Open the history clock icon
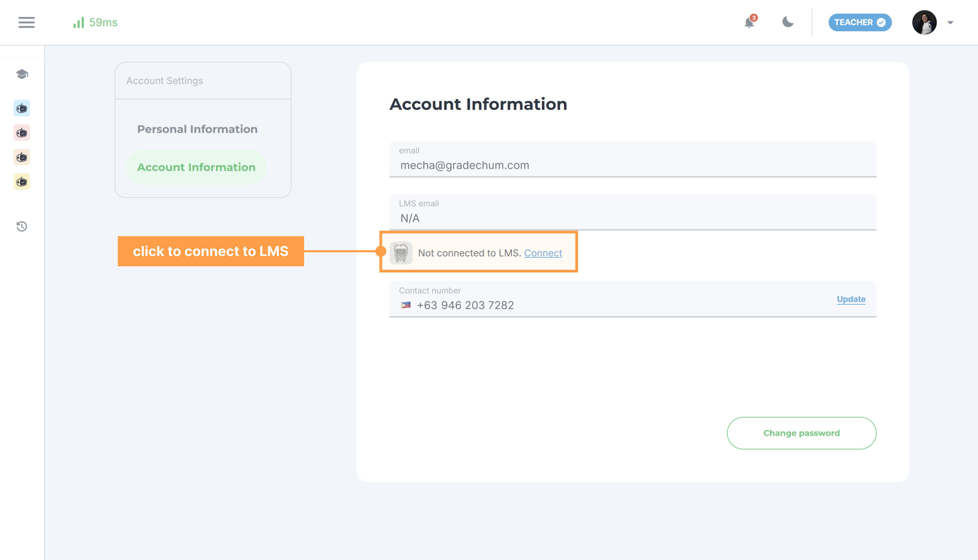This screenshot has width=978, height=560. [x=22, y=227]
